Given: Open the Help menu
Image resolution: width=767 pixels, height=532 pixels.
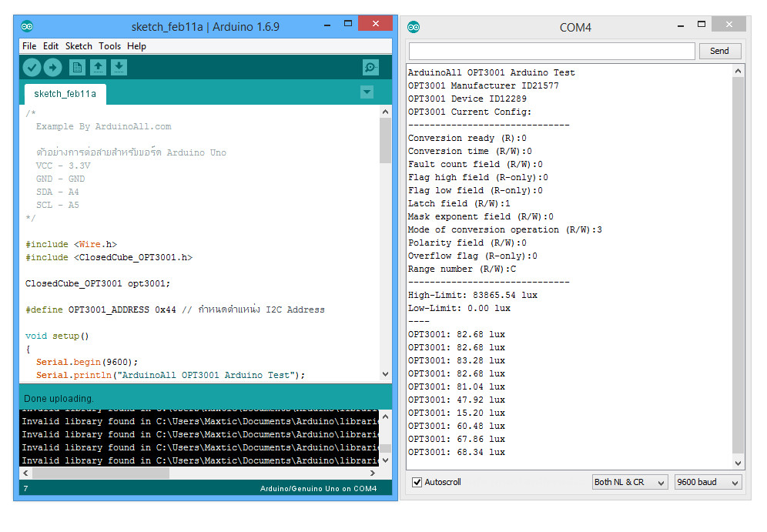Looking at the screenshot, I should point(136,46).
